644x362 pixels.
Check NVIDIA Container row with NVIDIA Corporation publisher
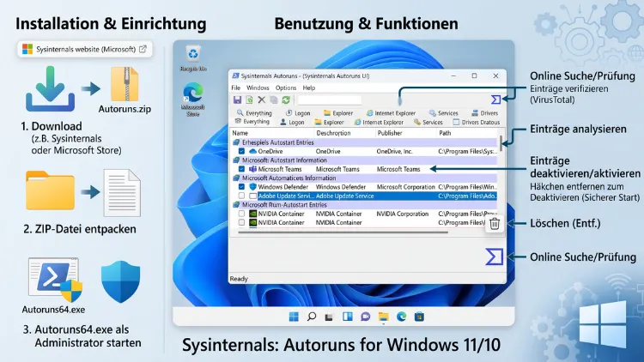[241, 214]
